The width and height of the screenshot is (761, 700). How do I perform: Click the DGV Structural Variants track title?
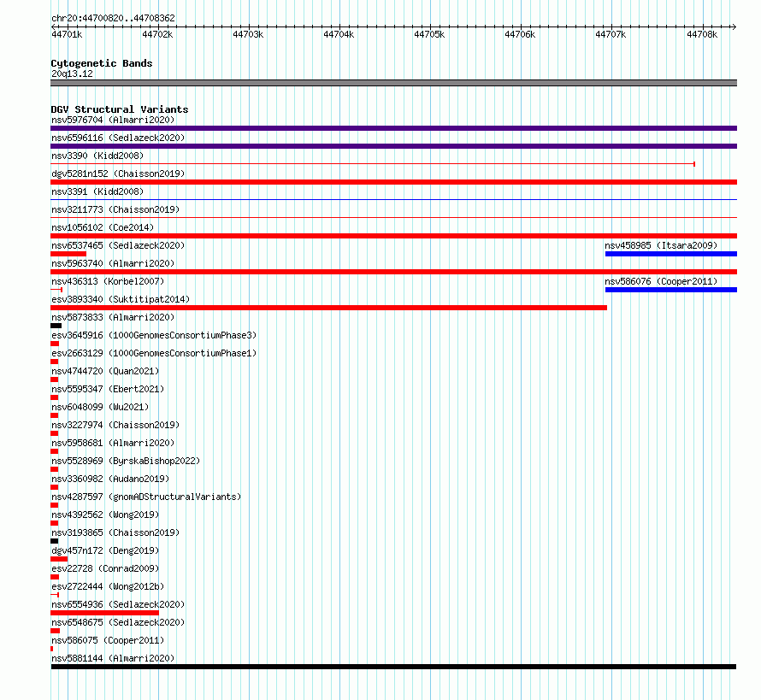[120, 109]
